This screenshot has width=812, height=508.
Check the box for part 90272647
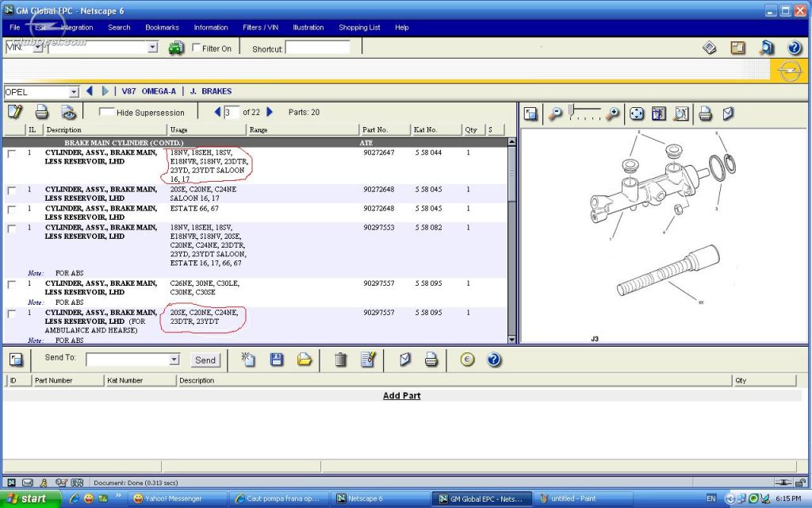[x=11, y=153]
